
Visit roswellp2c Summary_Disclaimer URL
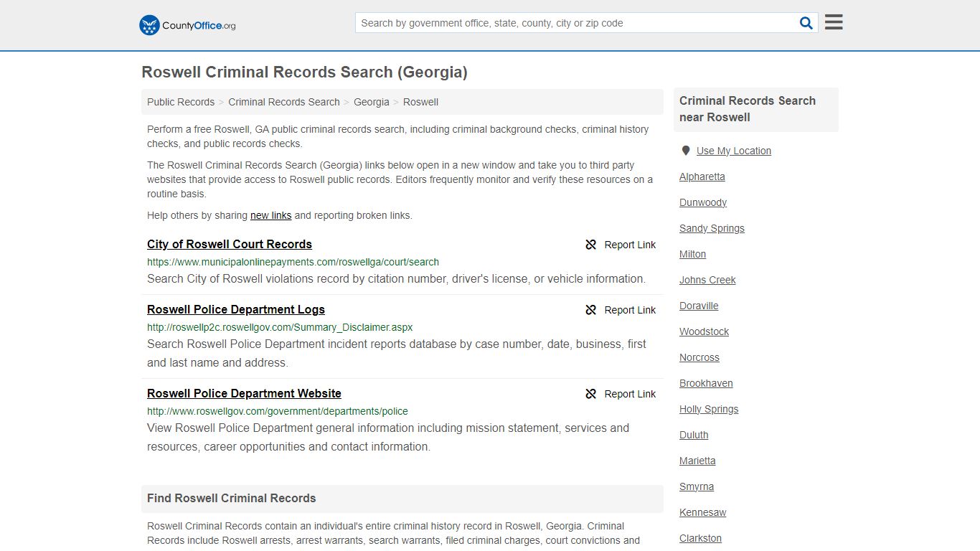point(280,327)
